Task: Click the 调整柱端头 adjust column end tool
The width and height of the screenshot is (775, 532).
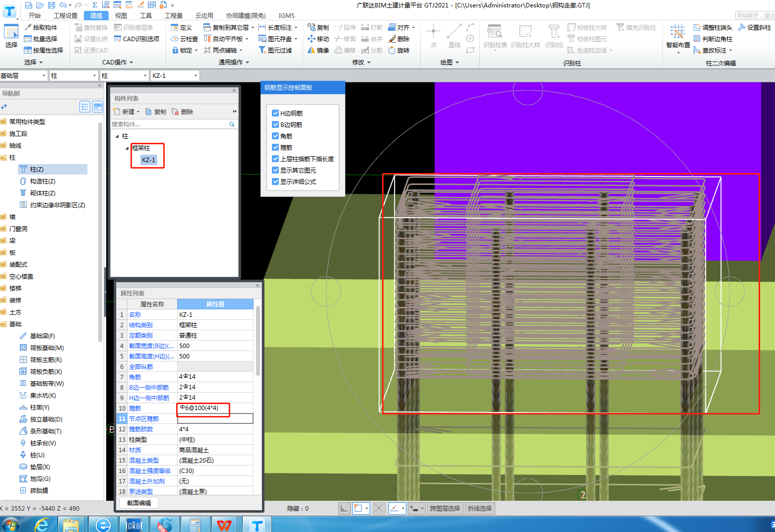Action: (x=712, y=27)
